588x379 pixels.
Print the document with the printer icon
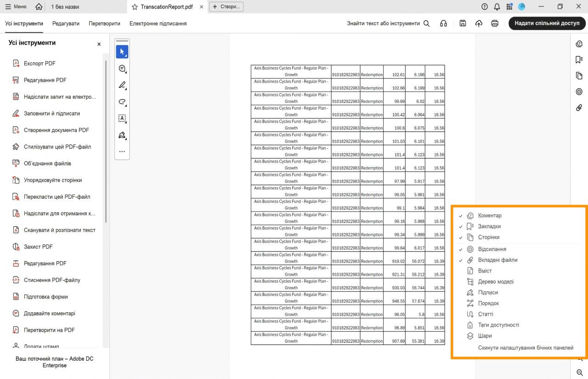pos(495,23)
